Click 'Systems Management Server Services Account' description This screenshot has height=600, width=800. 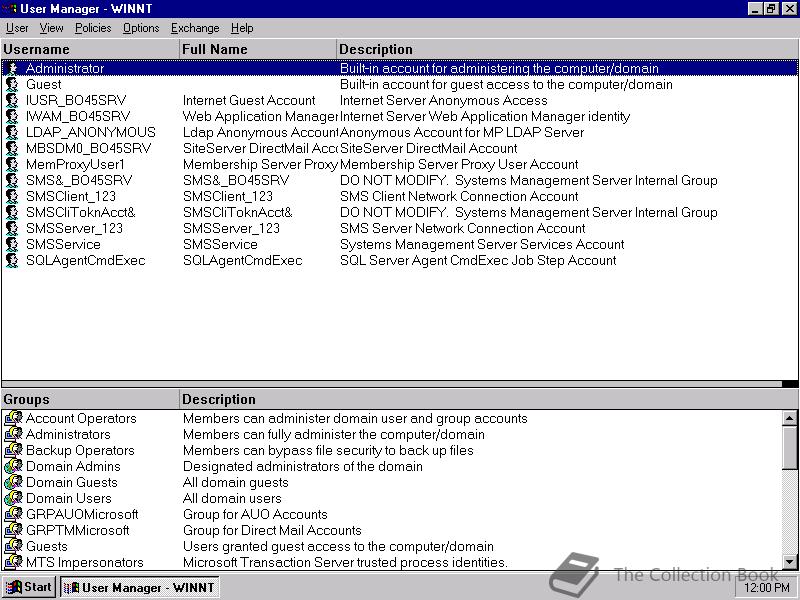pyautogui.click(x=482, y=244)
